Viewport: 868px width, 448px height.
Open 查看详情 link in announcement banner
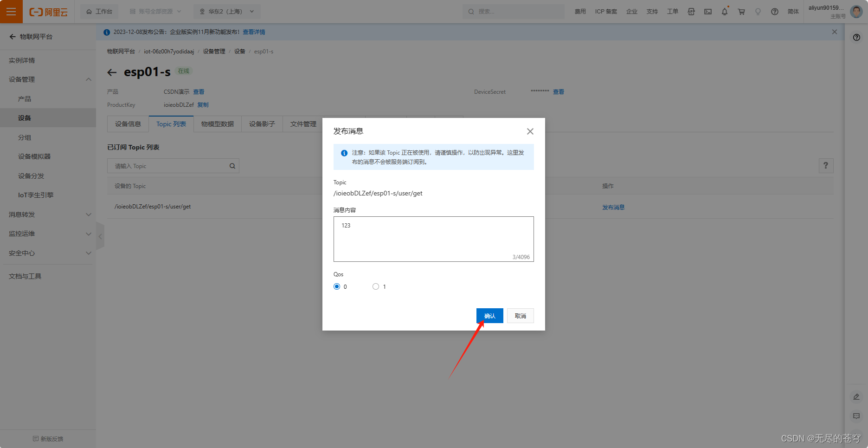click(254, 32)
